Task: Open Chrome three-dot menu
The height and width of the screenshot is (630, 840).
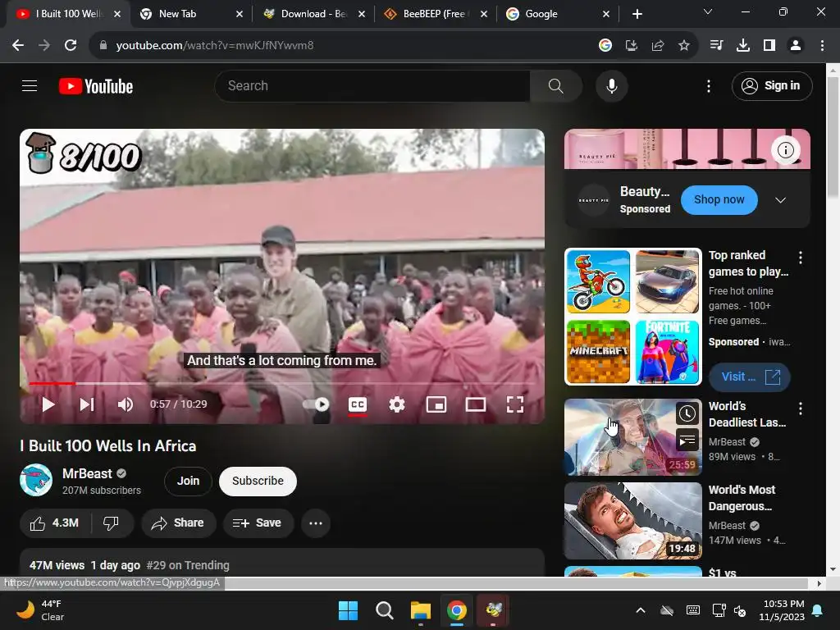Action: click(x=822, y=46)
